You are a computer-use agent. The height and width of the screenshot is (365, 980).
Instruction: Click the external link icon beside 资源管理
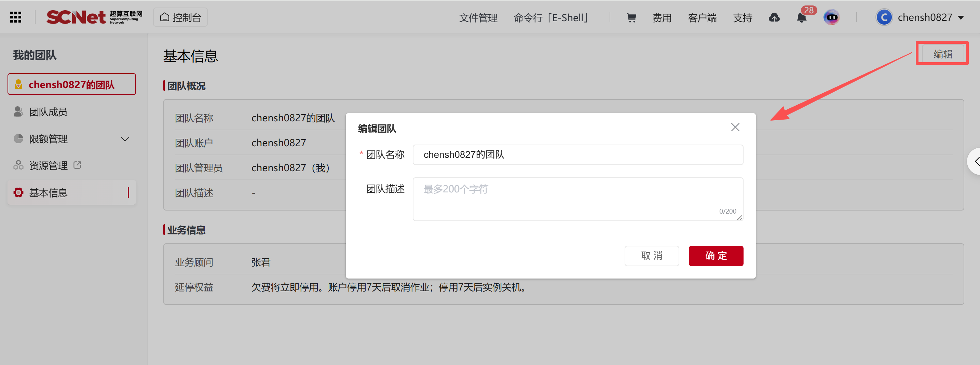point(77,165)
